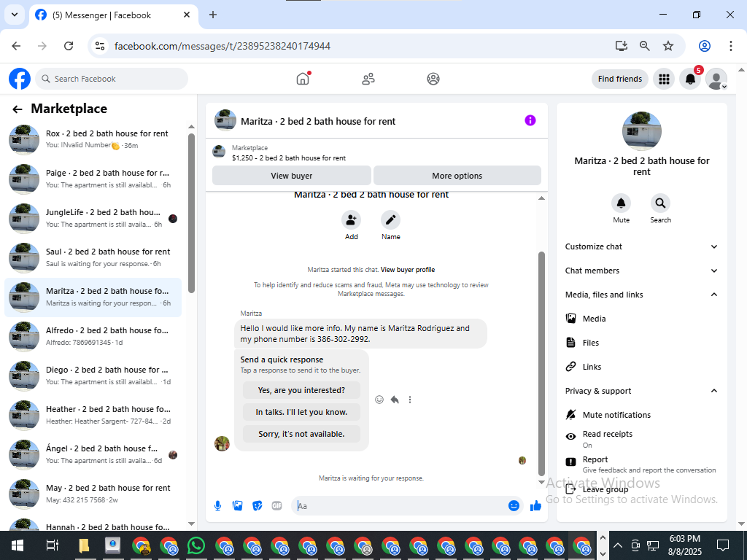This screenshot has width=747, height=560.
Task: Collapse Privacy & support section
Action: click(x=641, y=391)
